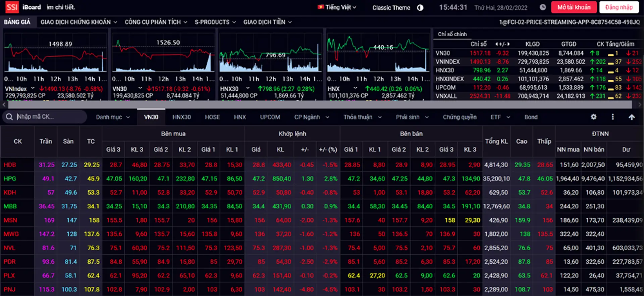
Task: Change the VNIndex chart index selector
Action: [x=20, y=89]
